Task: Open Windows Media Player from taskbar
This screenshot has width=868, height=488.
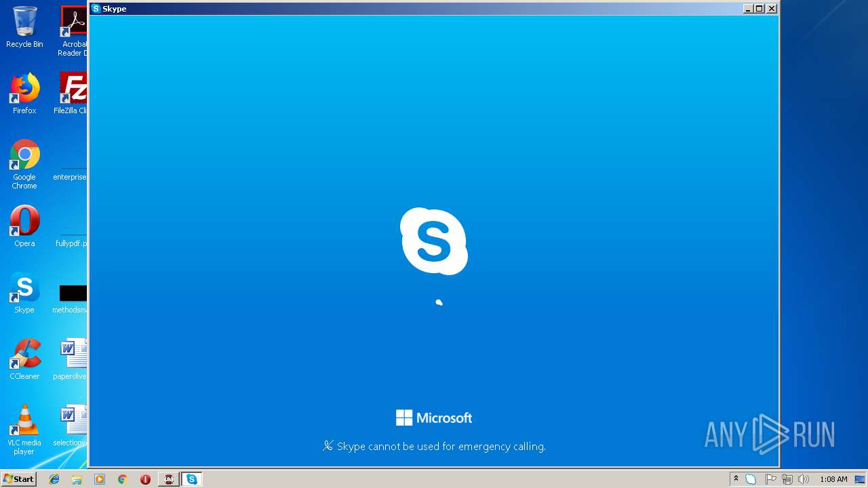Action: click(100, 479)
